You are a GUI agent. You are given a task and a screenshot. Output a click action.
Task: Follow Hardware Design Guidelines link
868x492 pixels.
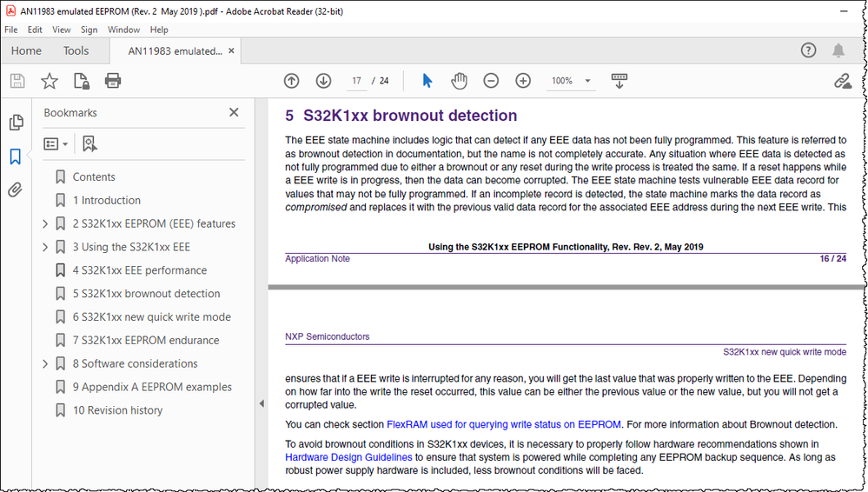point(348,457)
